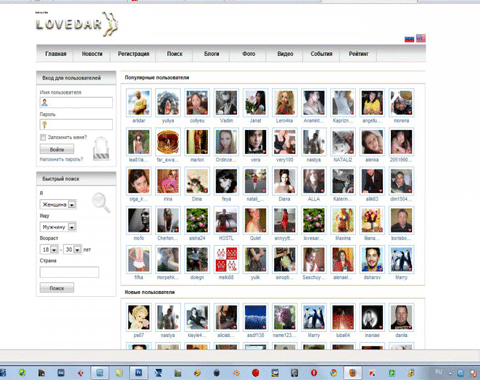Follow the Напомнить пароль? link
The image size is (480, 380).
62,159
